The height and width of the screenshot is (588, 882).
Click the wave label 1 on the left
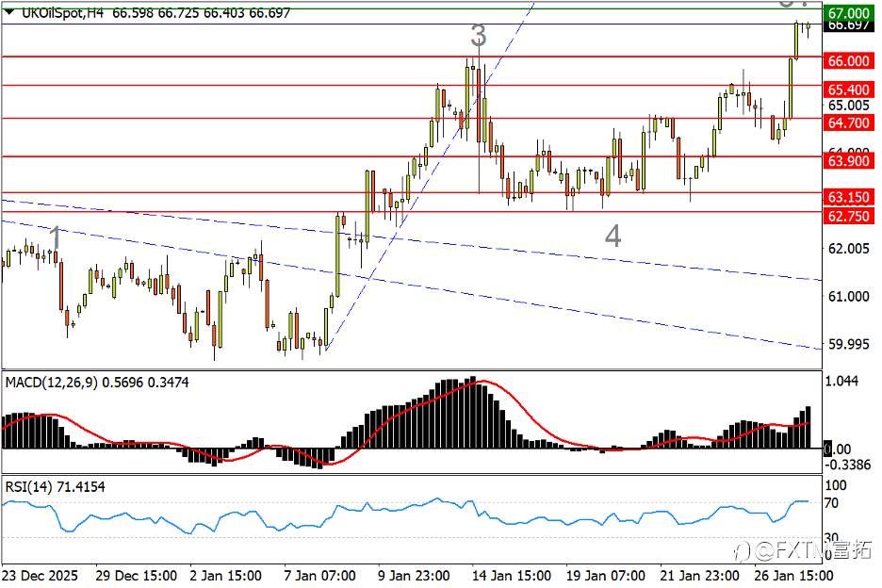(x=55, y=237)
